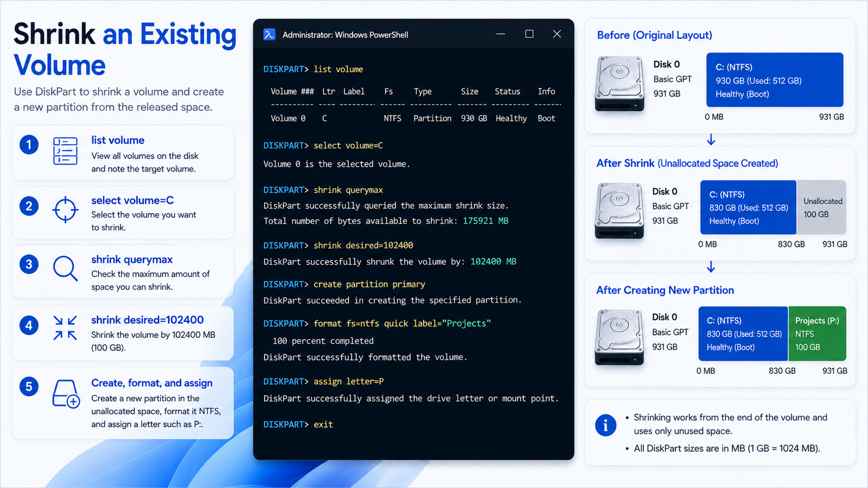Click the select volume crosshair icon

click(65, 209)
